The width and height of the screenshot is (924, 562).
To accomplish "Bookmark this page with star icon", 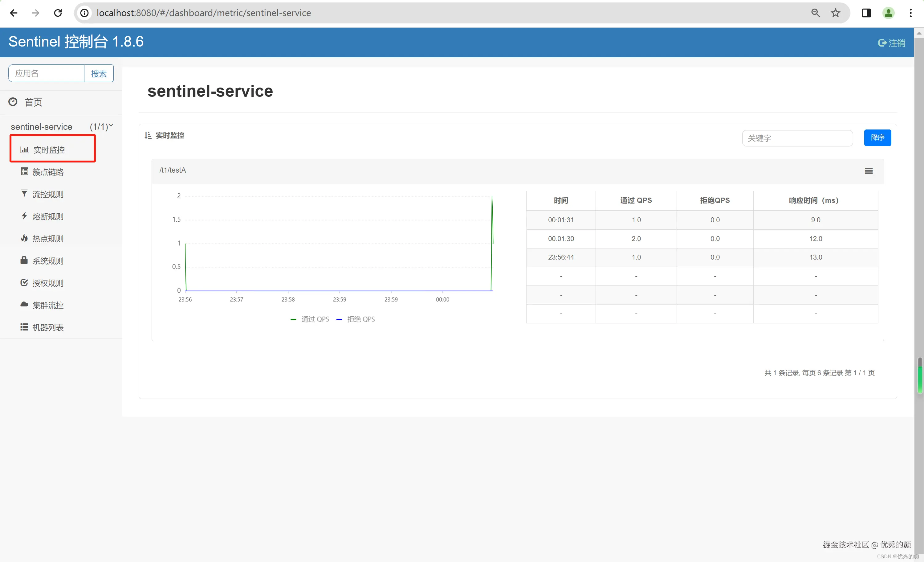I will pos(836,13).
